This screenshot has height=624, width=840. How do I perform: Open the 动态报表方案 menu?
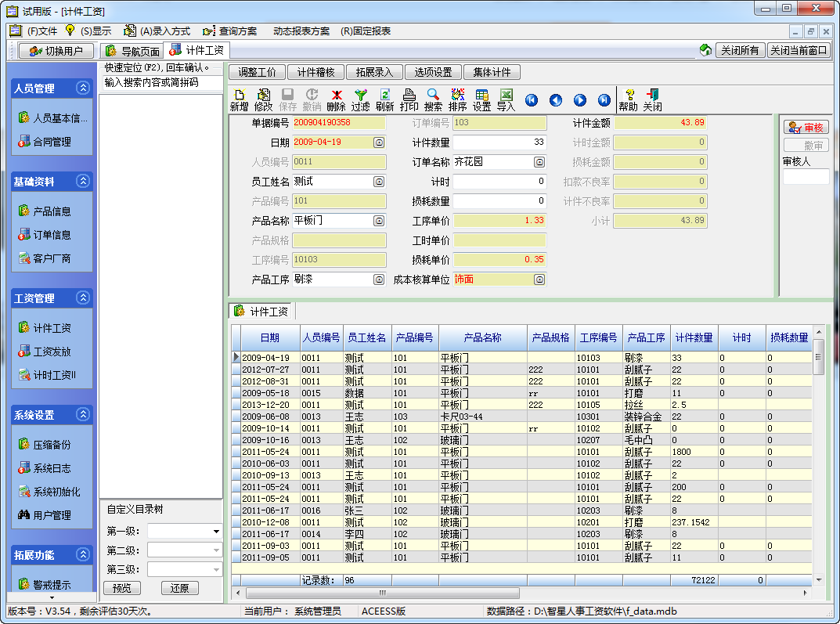301,31
